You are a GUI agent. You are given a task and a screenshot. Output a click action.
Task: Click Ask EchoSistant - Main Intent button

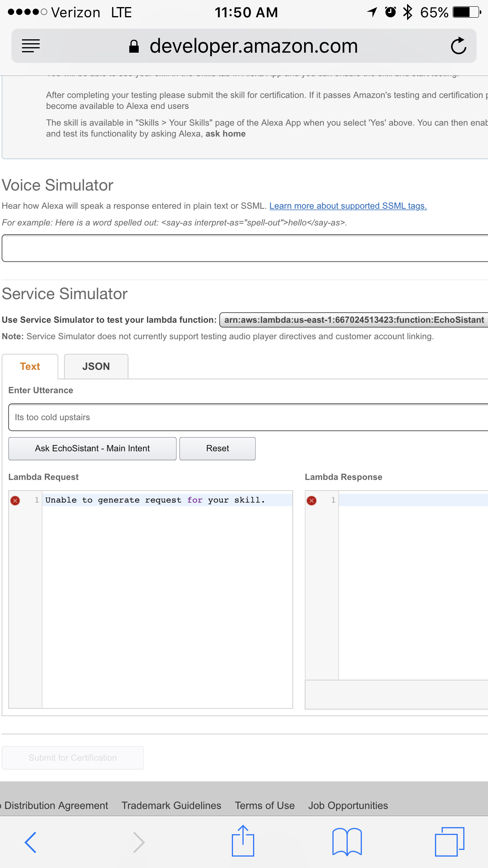tap(92, 449)
